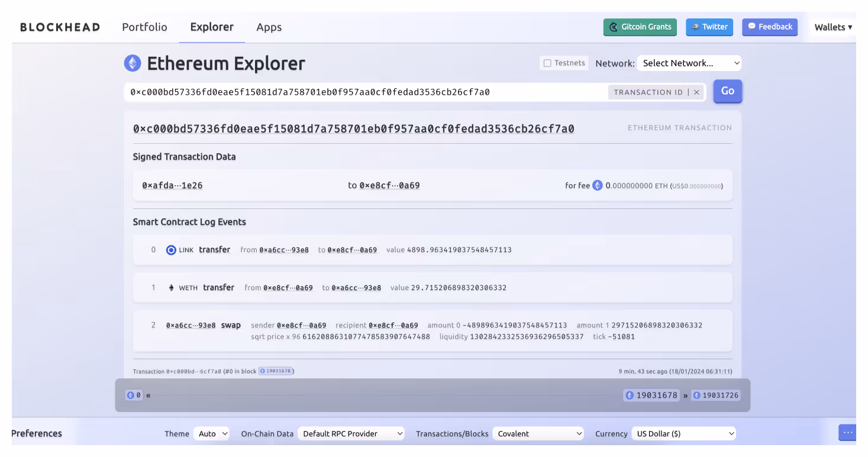This screenshot has height=457, width=868.
Task: Click the WETH token icon in event 1
Action: tap(172, 288)
